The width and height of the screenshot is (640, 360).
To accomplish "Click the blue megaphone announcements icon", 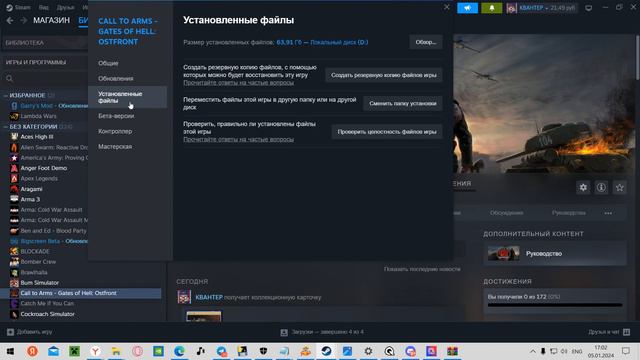I will (x=467, y=8).
